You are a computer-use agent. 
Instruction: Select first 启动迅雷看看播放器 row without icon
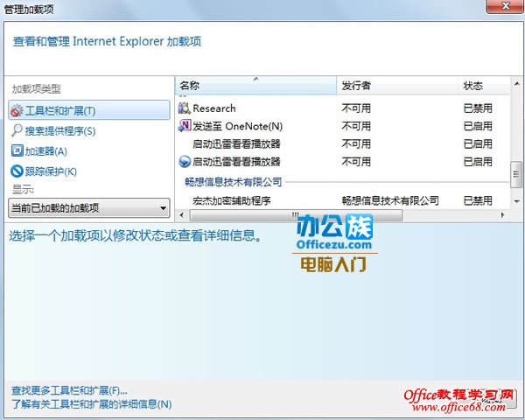coord(343,144)
